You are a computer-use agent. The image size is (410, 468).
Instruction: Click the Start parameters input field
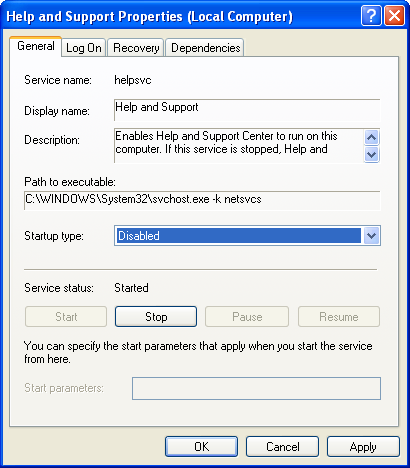coord(256,388)
